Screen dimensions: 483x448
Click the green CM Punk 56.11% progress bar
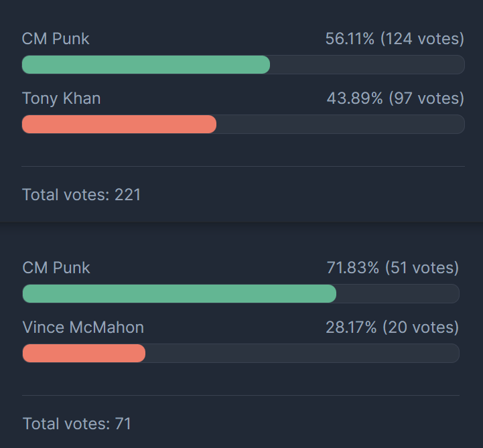point(146,65)
